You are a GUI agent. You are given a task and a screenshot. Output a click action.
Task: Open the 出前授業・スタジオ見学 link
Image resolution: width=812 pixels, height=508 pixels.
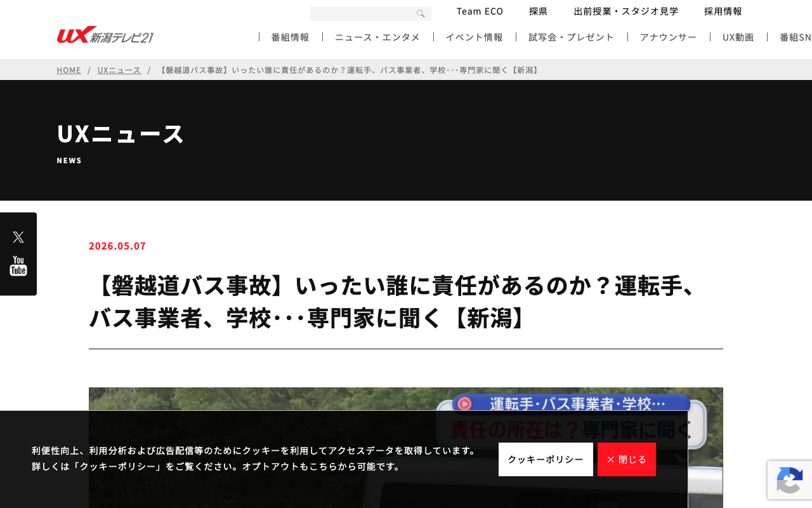pyautogui.click(x=626, y=11)
